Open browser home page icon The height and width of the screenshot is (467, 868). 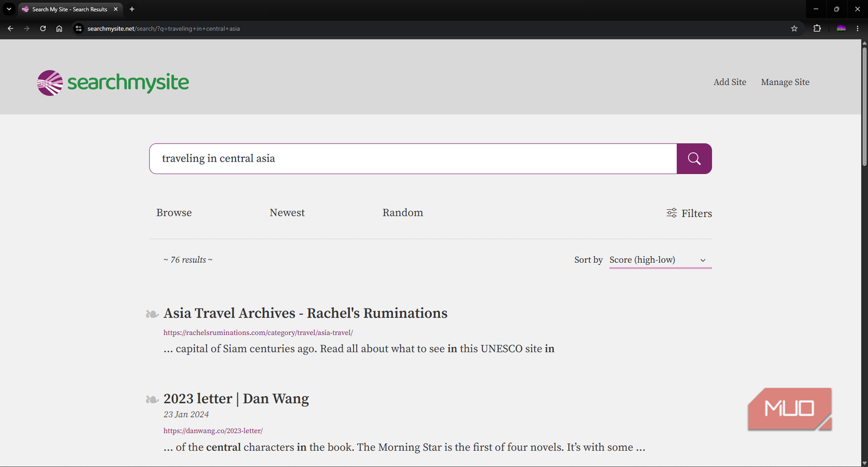click(59, 28)
